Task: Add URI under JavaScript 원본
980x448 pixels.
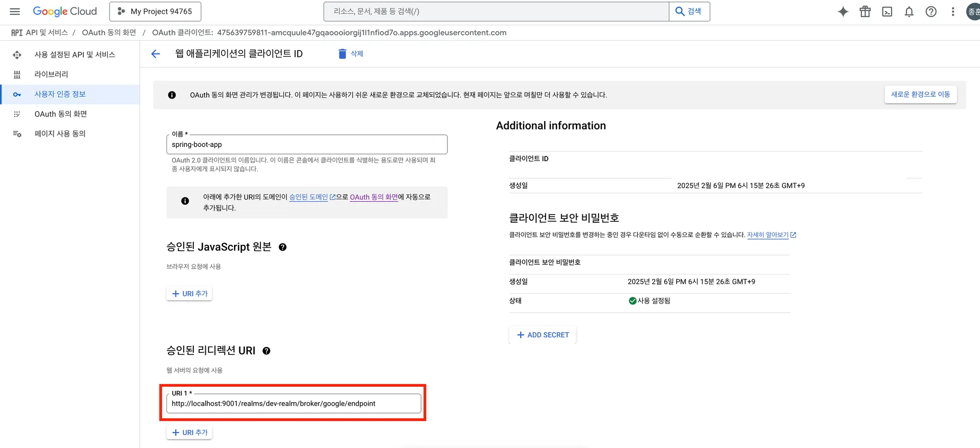Action: [189, 294]
